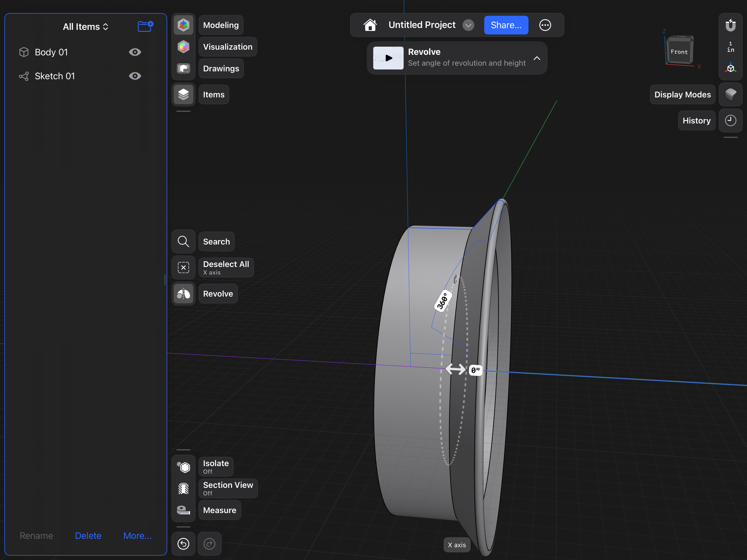Open the History clock icon
Viewport: 747px width, 560px height.
point(730,120)
